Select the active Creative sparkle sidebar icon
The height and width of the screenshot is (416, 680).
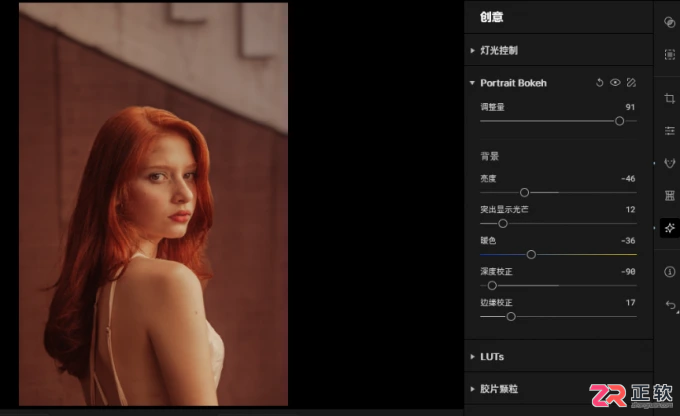pyautogui.click(x=670, y=228)
